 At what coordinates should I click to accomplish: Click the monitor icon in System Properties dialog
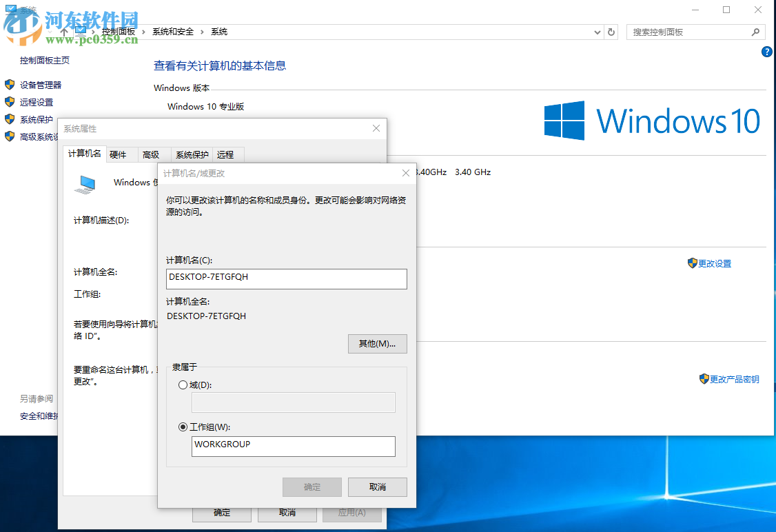(x=85, y=183)
